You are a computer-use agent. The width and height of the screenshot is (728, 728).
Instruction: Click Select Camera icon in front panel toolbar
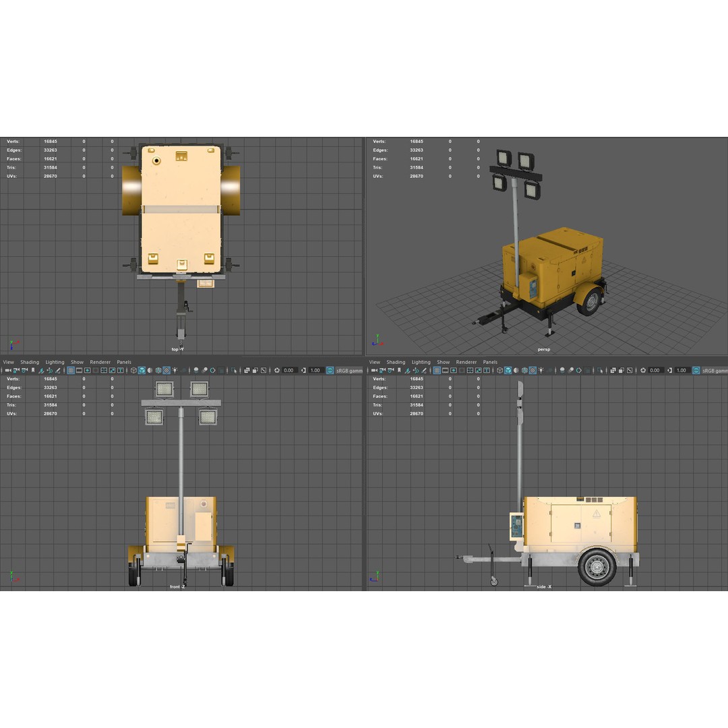pos(8,370)
